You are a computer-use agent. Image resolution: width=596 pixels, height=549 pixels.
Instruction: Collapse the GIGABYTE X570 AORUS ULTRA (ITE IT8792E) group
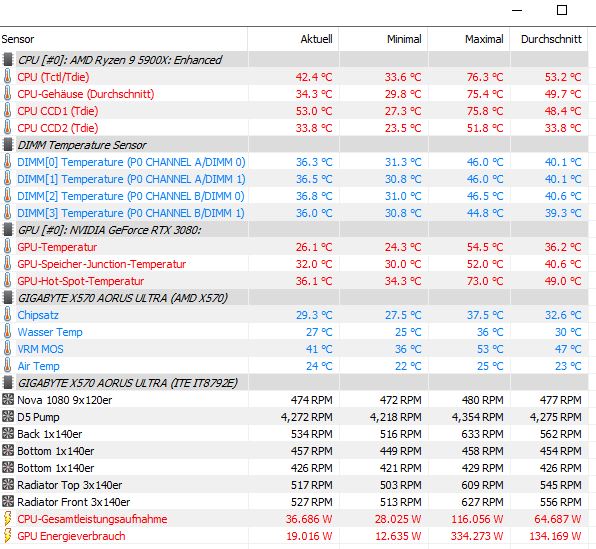[x=128, y=383]
